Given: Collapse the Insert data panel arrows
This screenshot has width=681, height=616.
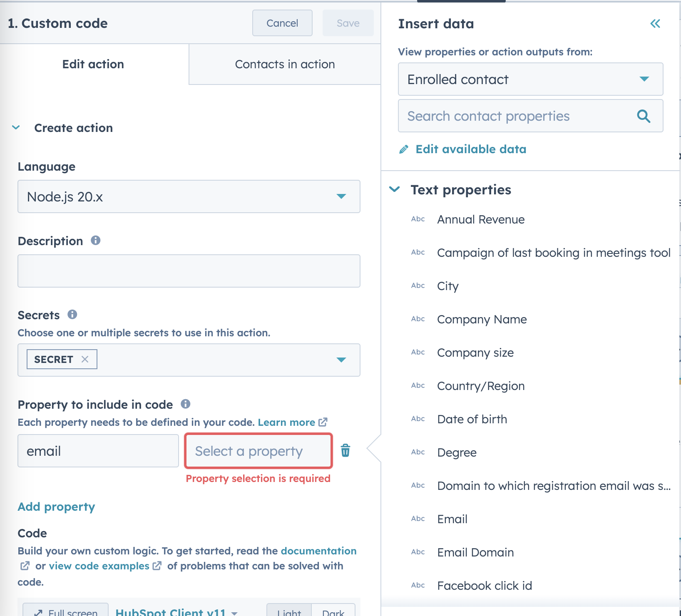Looking at the screenshot, I should tap(655, 24).
